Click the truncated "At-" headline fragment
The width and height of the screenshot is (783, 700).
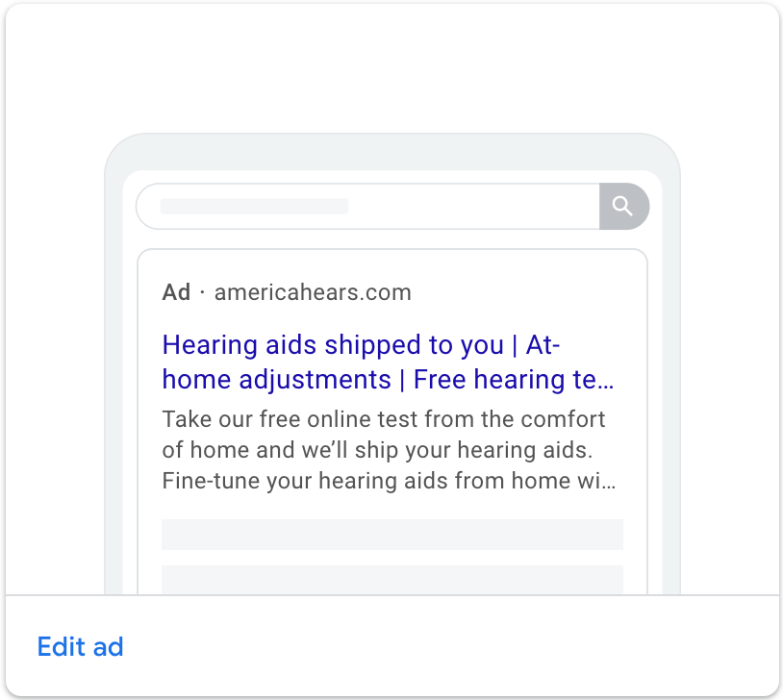click(x=543, y=345)
